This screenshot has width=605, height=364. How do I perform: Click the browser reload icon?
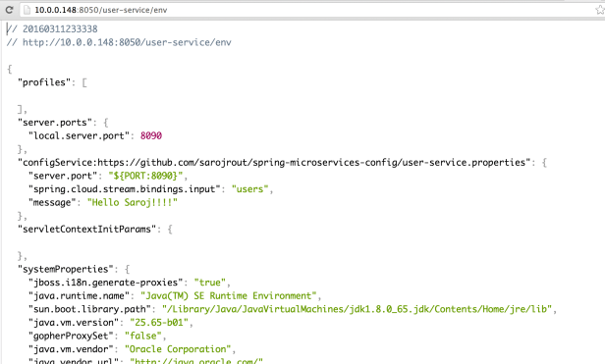coord(9,10)
